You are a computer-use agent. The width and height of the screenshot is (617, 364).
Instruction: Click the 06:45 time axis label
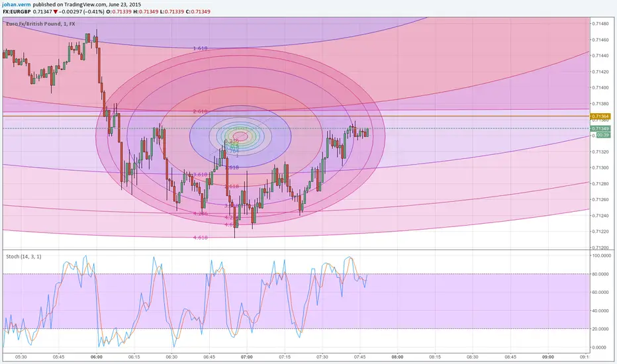(x=209, y=357)
